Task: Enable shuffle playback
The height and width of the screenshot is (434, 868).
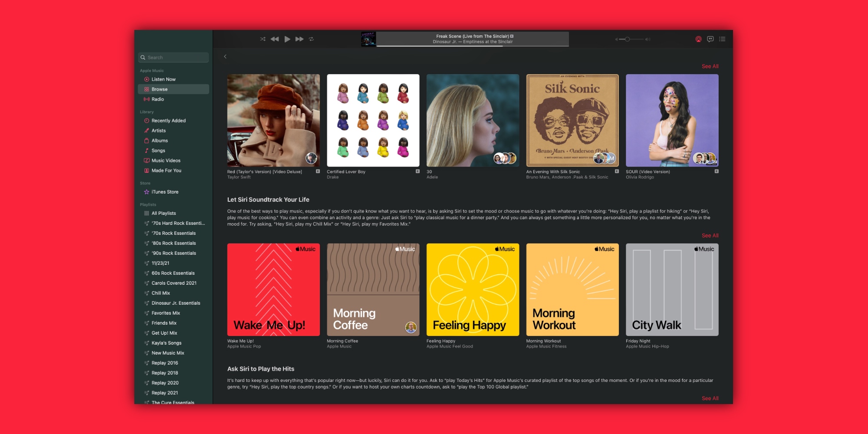Action: [x=262, y=39]
